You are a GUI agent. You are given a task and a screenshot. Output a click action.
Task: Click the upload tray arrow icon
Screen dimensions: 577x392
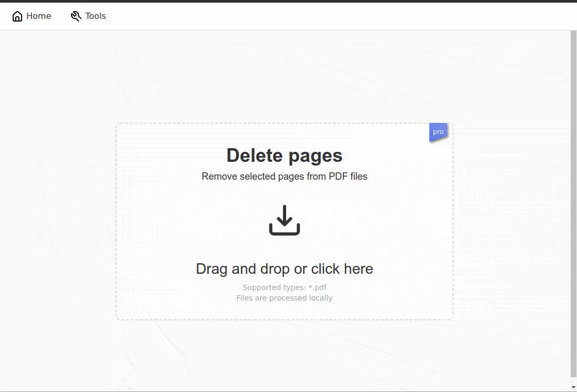pyautogui.click(x=285, y=220)
